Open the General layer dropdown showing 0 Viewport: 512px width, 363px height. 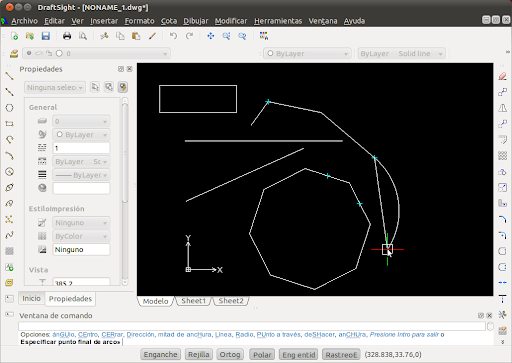(x=81, y=121)
